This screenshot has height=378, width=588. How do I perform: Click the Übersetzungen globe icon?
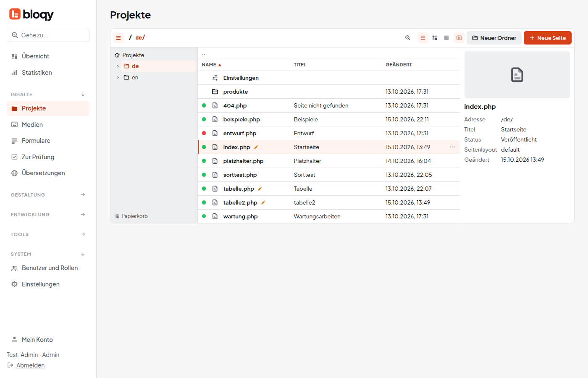tap(14, 173)
